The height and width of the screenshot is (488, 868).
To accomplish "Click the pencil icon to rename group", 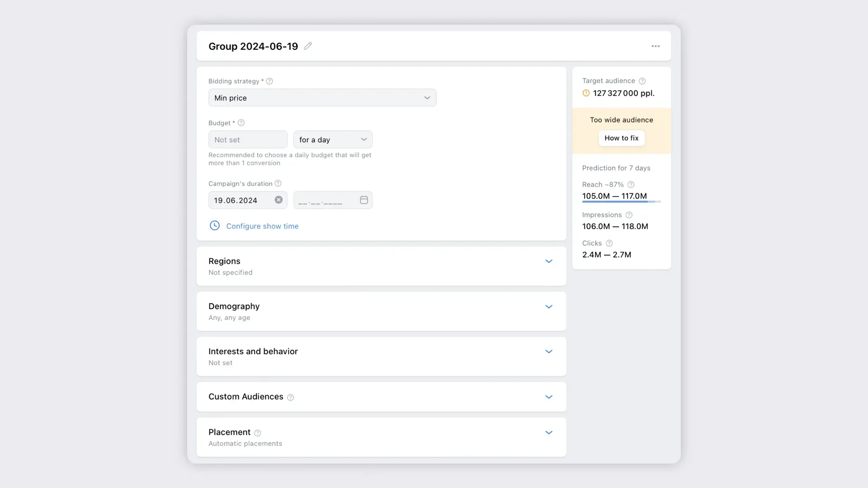I will coord(308,46).
